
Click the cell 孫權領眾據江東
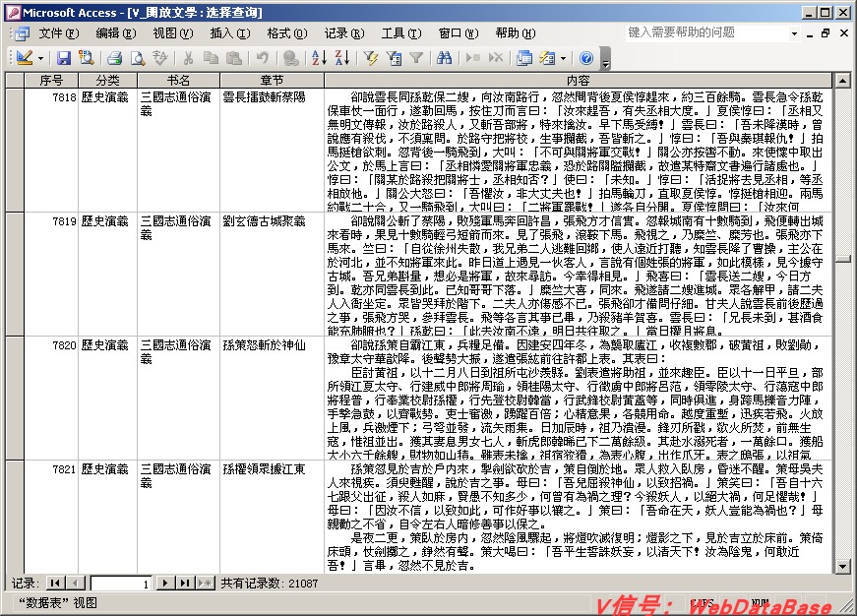272,517
